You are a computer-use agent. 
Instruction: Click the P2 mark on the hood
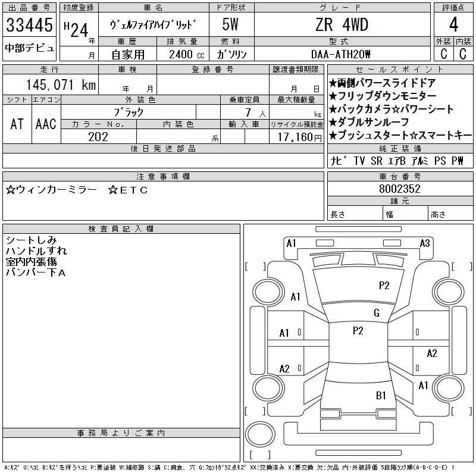[x=384, y=286]
